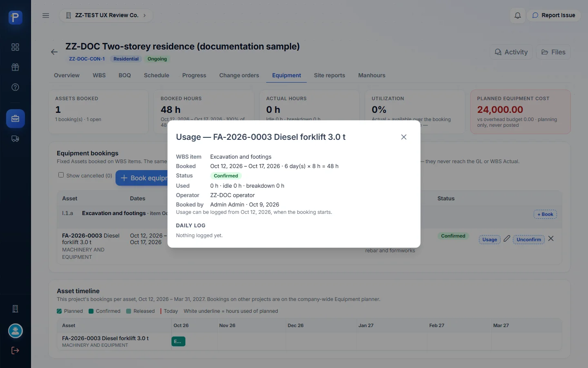Open the Activity panel button

[511, 52]
